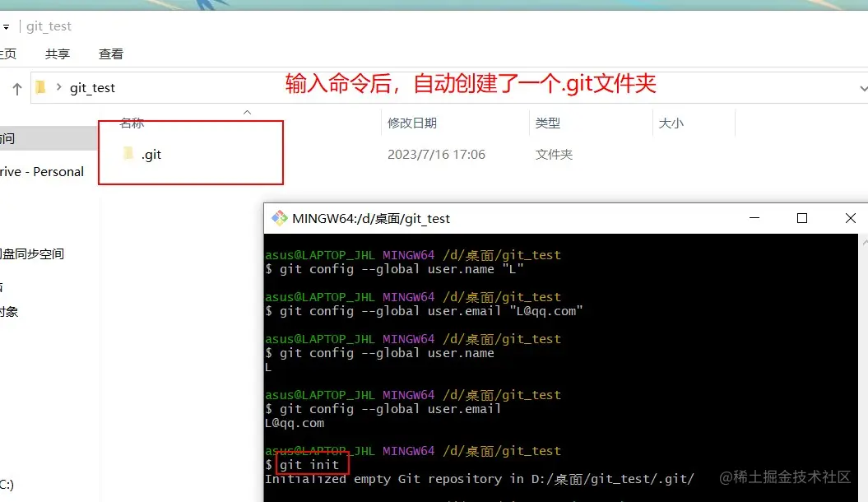Click the git init command text
The height and width of the screenshot is (502, 868).
click(x=309, y=465)
